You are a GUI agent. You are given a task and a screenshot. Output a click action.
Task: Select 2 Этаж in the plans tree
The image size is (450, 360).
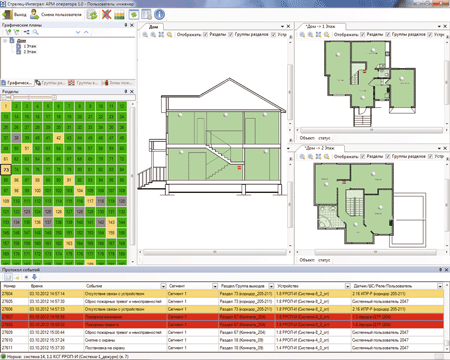pyautogui.click(x=30, y=52)
